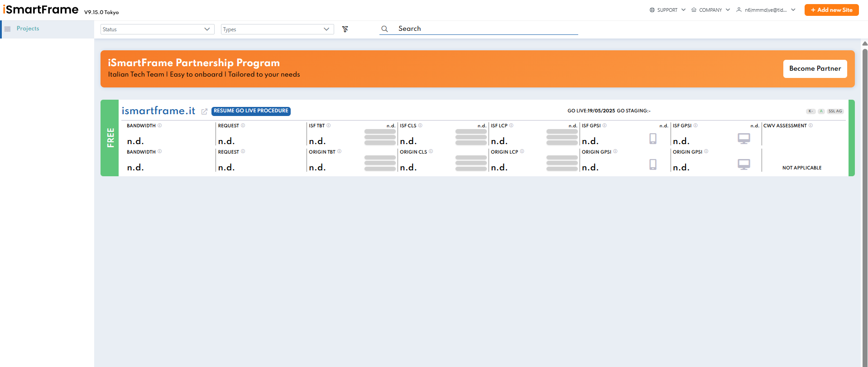Click info icon beside ORIGIN GPSI mobile label

[x=615, y=151]
